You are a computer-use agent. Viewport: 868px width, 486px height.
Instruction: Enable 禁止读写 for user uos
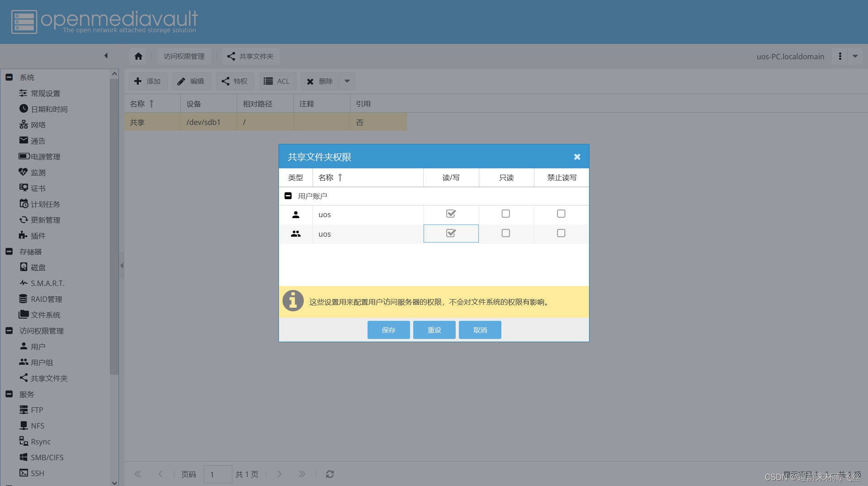tap(561, 214)
